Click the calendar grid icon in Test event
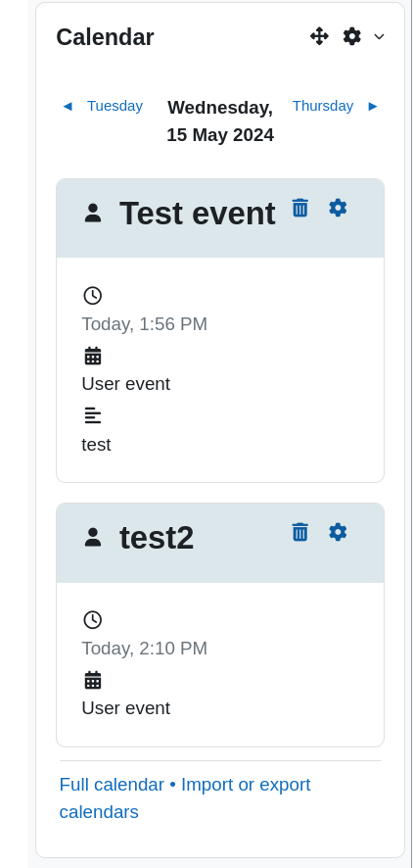413x868 pixels. [x=92, y=356]
